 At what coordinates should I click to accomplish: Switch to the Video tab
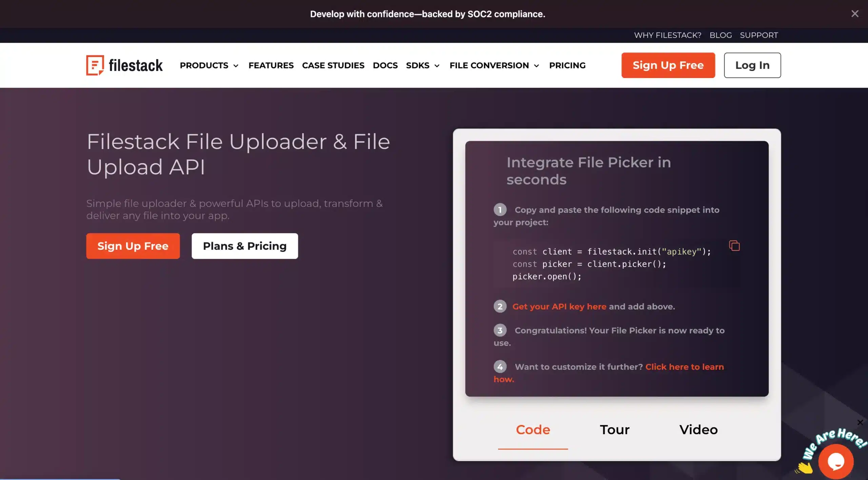698,430
